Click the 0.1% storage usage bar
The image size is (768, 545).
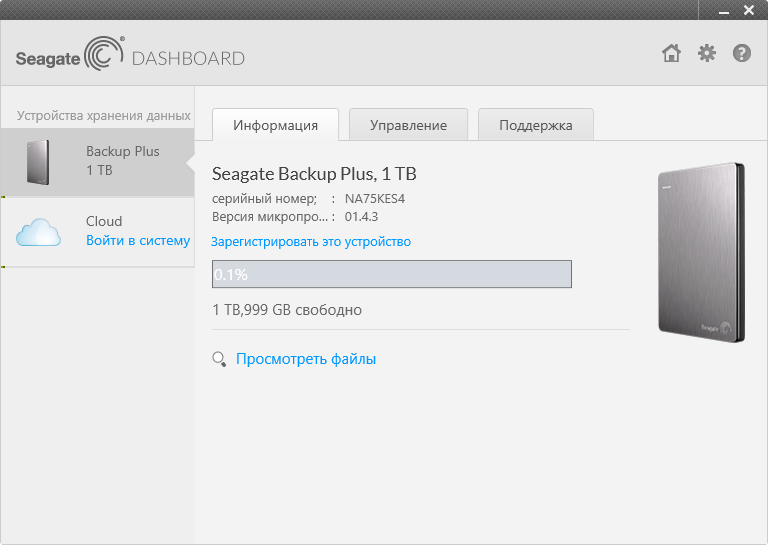click(392, 274)
